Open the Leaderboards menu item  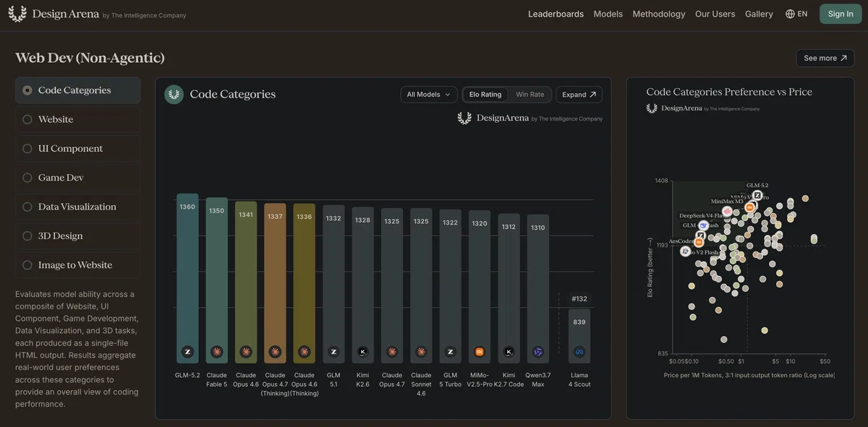click(x=556, y=14)
